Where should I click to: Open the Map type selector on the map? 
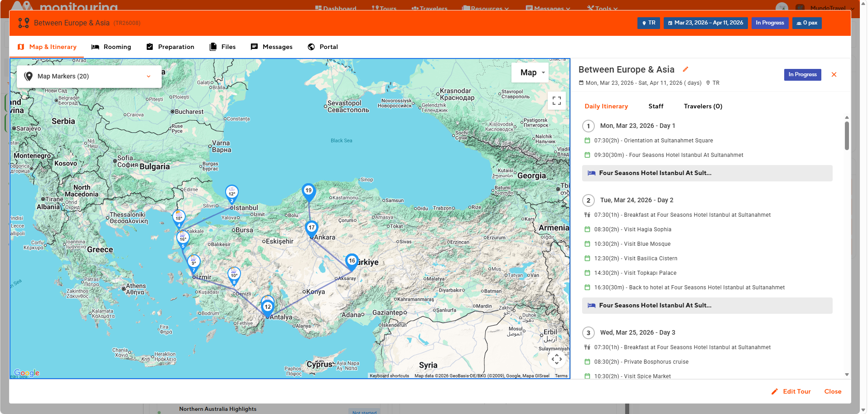[530, 72]
